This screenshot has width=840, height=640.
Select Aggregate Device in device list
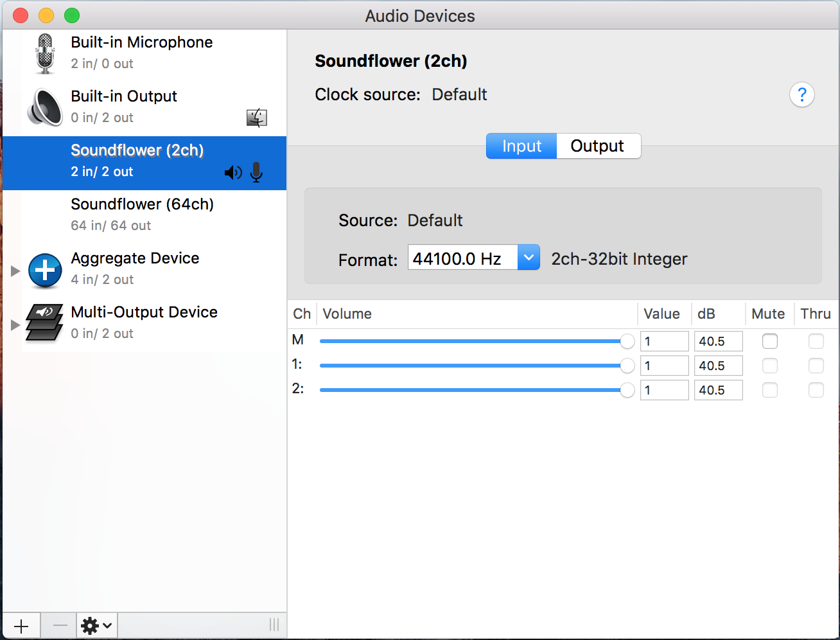[x=144, y=270]
